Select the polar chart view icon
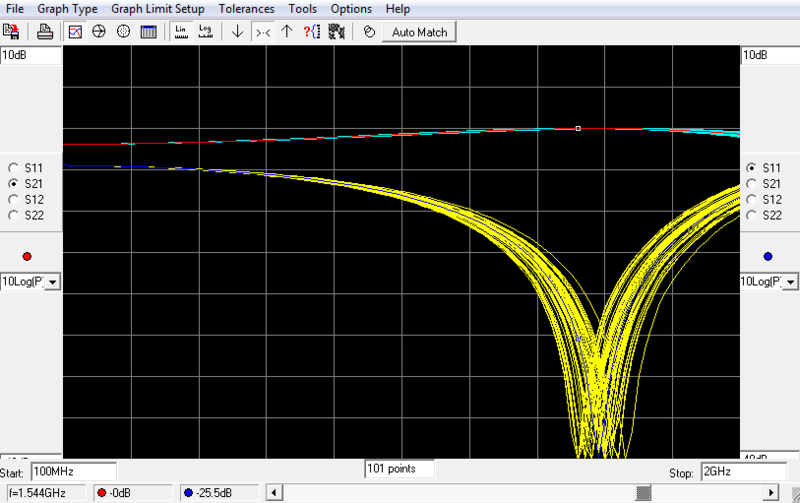The height and width of the screenshot is (503, 800). coord(124,31)
